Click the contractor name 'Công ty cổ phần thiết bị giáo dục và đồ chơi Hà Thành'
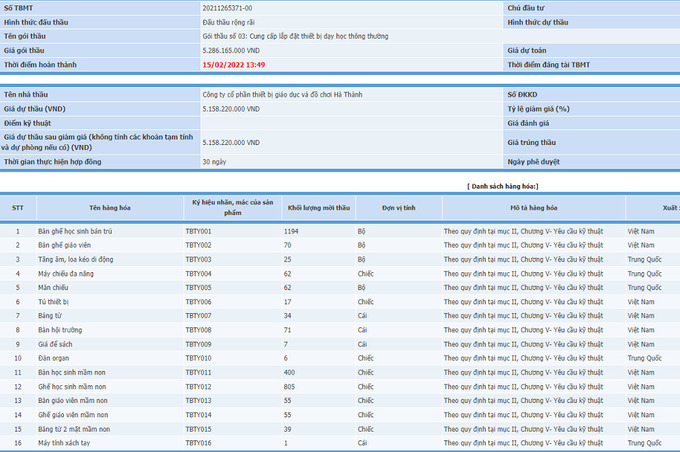This screenshot has width=680, height=452. 282,94
